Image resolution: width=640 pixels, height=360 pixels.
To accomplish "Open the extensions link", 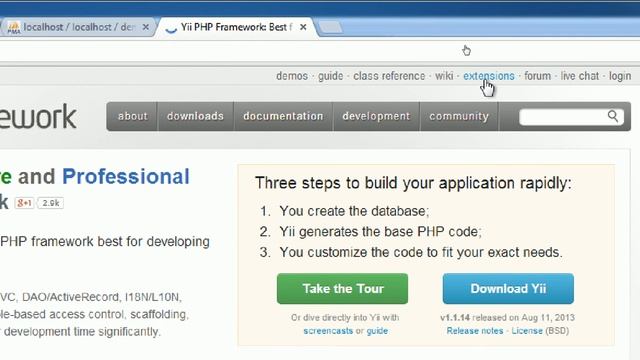I will point(489,76).
